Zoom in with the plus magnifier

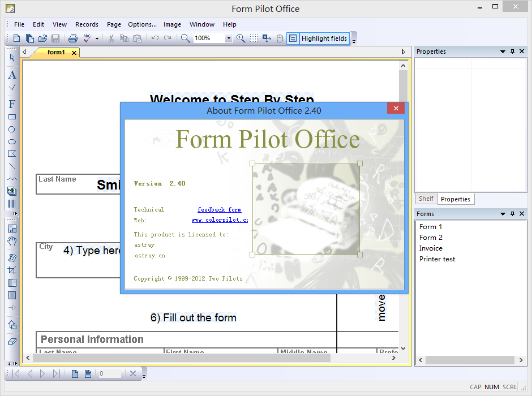coord(241,38)
